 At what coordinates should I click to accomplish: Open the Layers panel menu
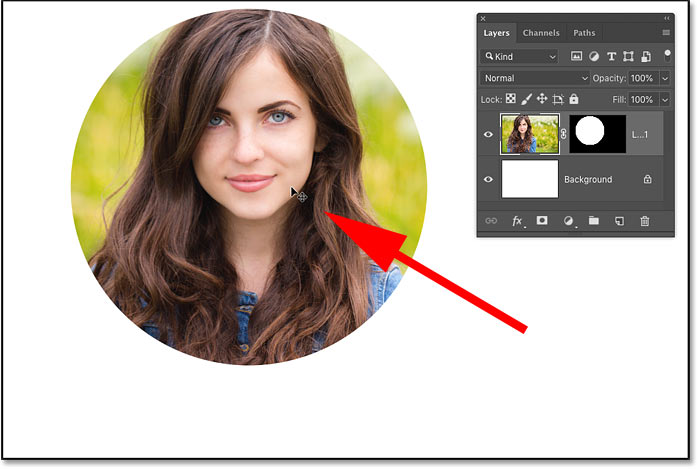665,33
